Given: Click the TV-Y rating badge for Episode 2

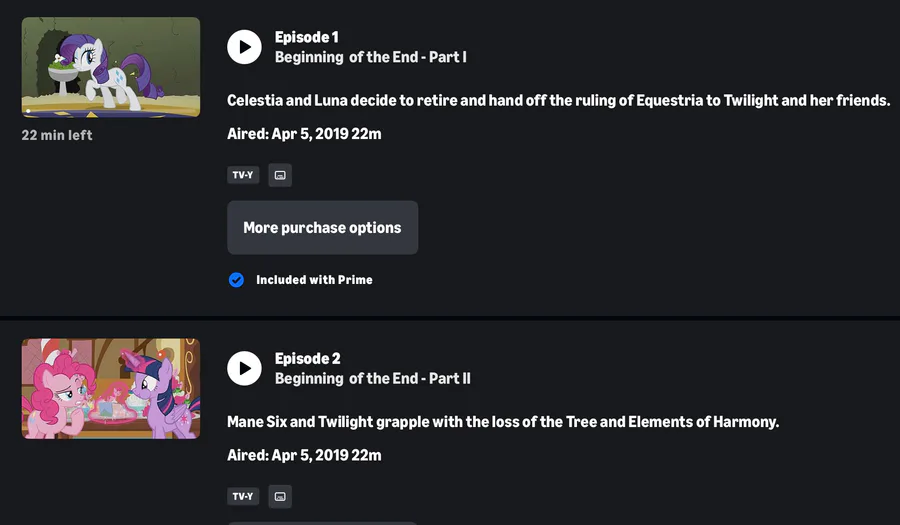Looking at the screenshot, I should [243, 496].
